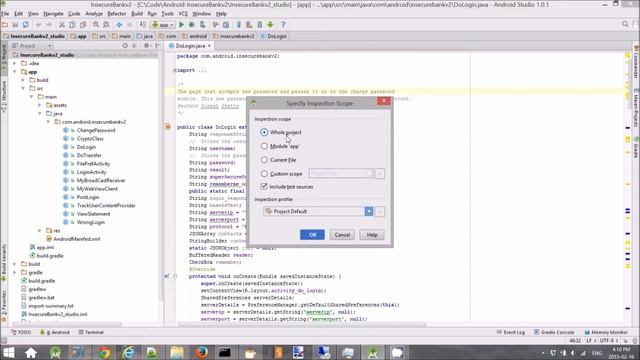Click the ellipsis button beside inspection profile
Viewport: 640px width, 360px height.
point(380,211)
